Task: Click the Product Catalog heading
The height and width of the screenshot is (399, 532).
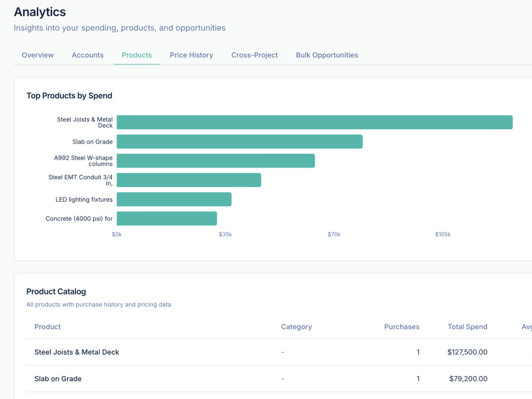Action: pos(56,292)
